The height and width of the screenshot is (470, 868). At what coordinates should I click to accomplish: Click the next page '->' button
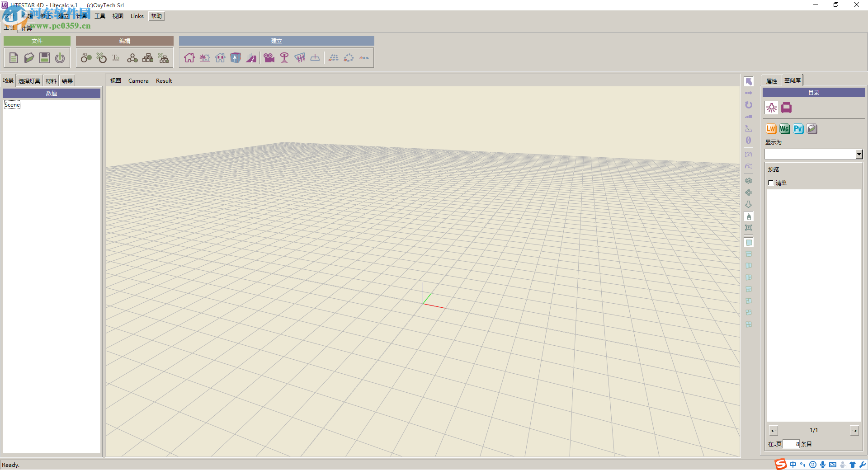coord(854,431)
